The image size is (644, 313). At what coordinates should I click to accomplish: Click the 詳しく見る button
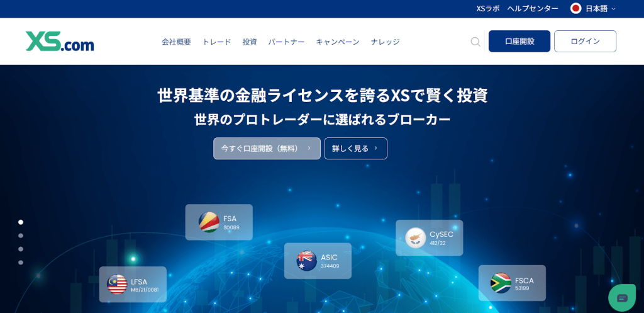[356, 149]
